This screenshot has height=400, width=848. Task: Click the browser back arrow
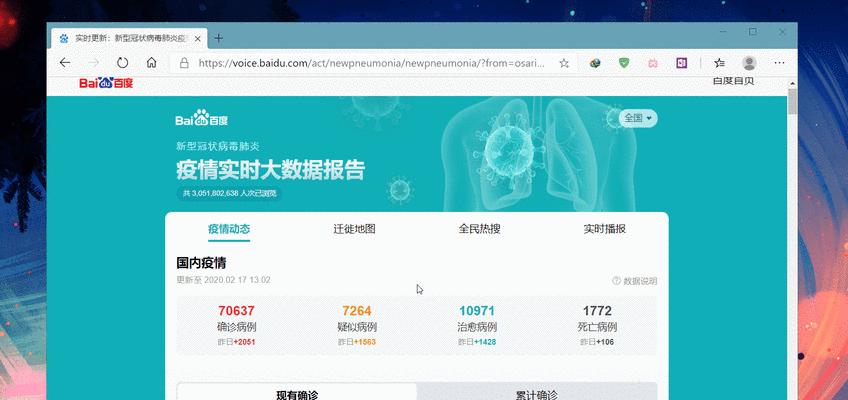65,63
